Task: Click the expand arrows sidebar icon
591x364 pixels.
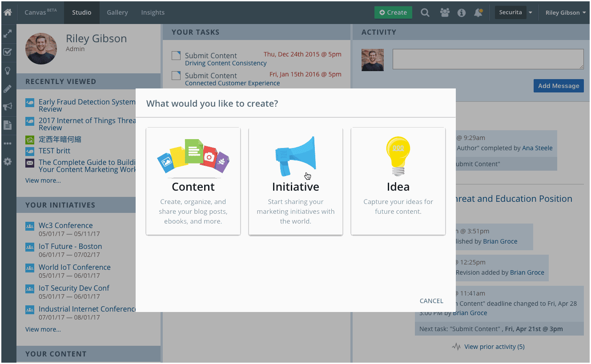Action: pyautogui.click(x=8, y=33)
